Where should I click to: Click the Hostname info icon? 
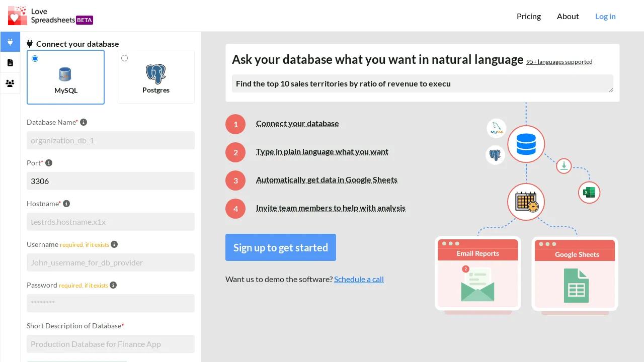tap(66, 204)
